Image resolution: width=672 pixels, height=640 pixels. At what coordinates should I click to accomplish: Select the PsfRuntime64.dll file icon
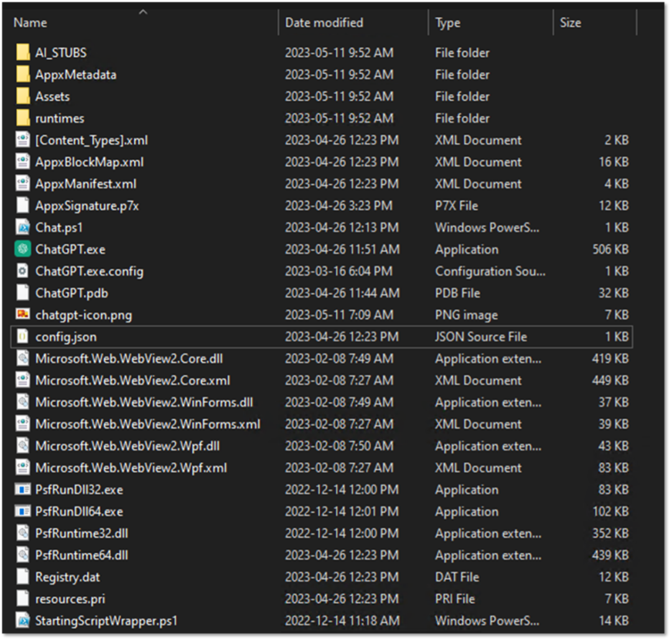pyautogui.click(x=23, y=555)
